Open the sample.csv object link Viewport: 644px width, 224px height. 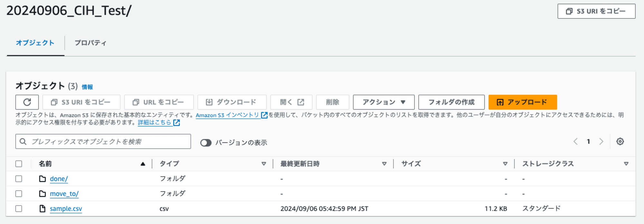(66, 209)
